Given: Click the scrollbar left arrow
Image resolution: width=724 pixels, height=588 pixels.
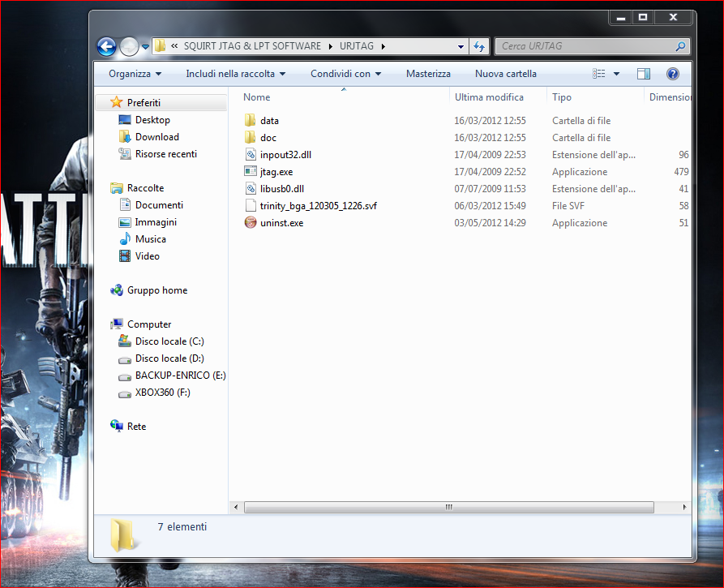Looking at the screenshot, I should [x=236, y=507].
